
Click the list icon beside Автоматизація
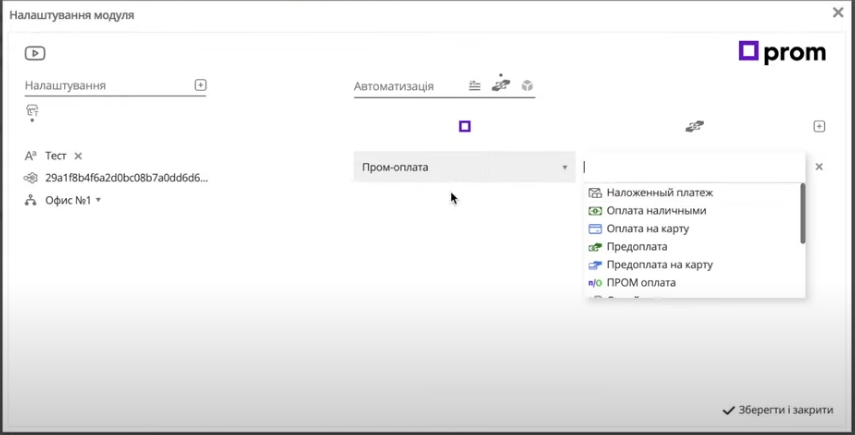(x=475, y=86)
